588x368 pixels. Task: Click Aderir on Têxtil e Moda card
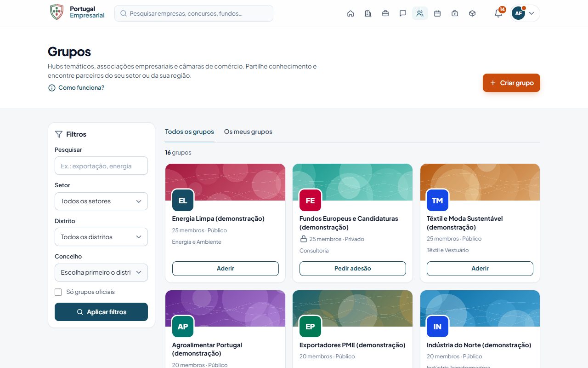click(480, 268)
